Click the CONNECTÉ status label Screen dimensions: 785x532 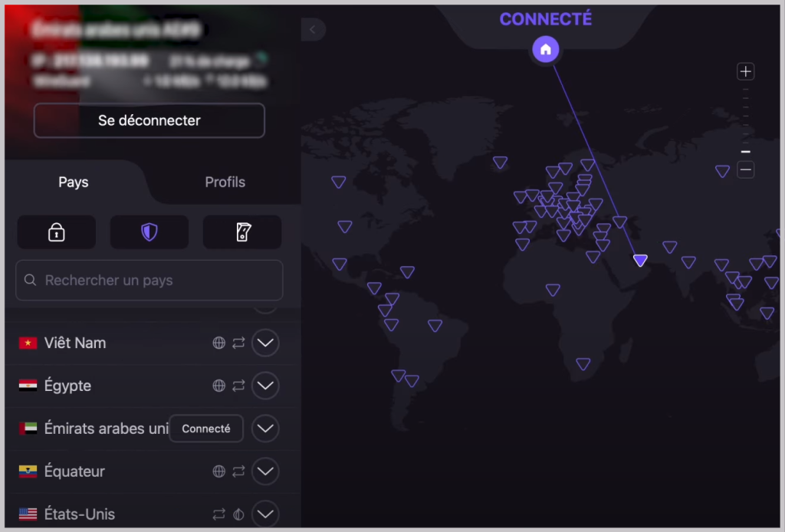tap(546, 19)
